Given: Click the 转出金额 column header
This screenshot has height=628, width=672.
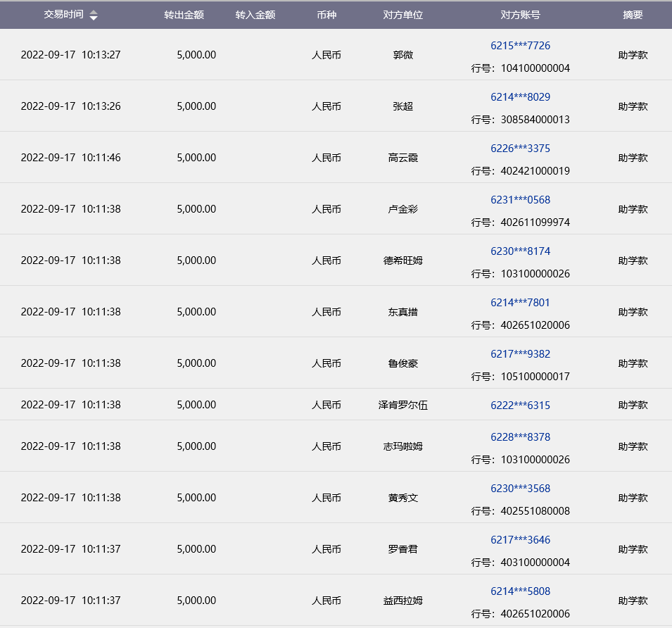Looking at the screenshot, I should [184, 15].
